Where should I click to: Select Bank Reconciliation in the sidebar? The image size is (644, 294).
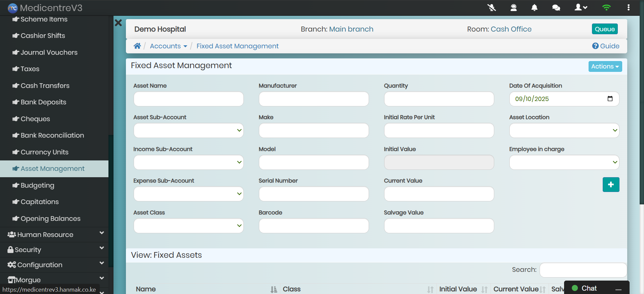(52, 135)
